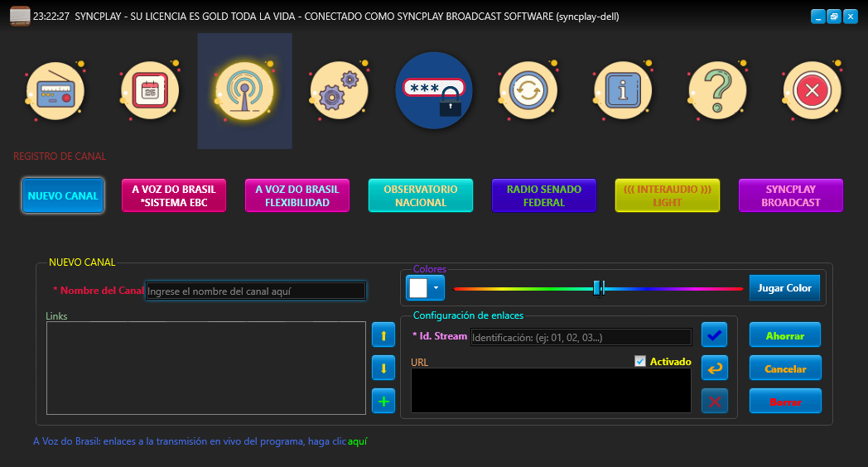Select A VOZ DO BRASIL *SISTEMA EBC channel
This screenshot has width=868, height=467.
click(174, 196)
